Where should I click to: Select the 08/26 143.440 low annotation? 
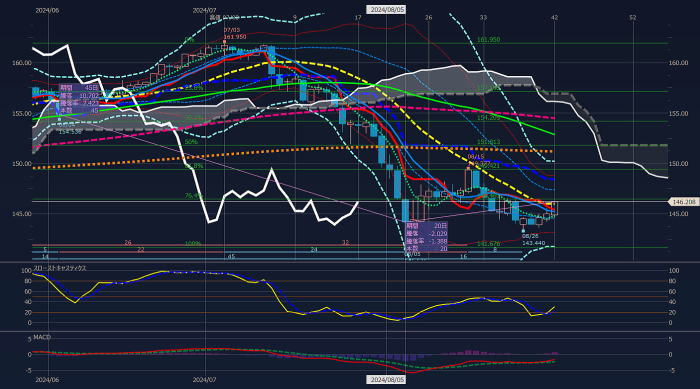[x=533, y=239]
